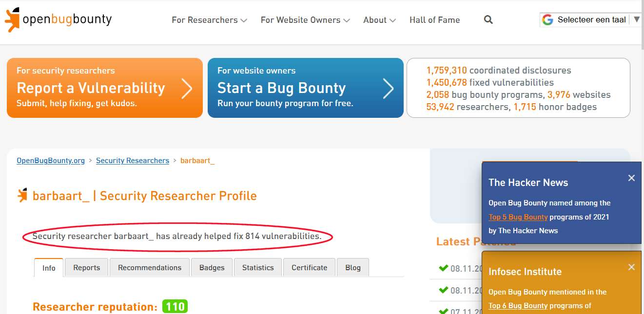
Task: Click the bug icon beside the profile heading
Action: [x=22, y=196]
